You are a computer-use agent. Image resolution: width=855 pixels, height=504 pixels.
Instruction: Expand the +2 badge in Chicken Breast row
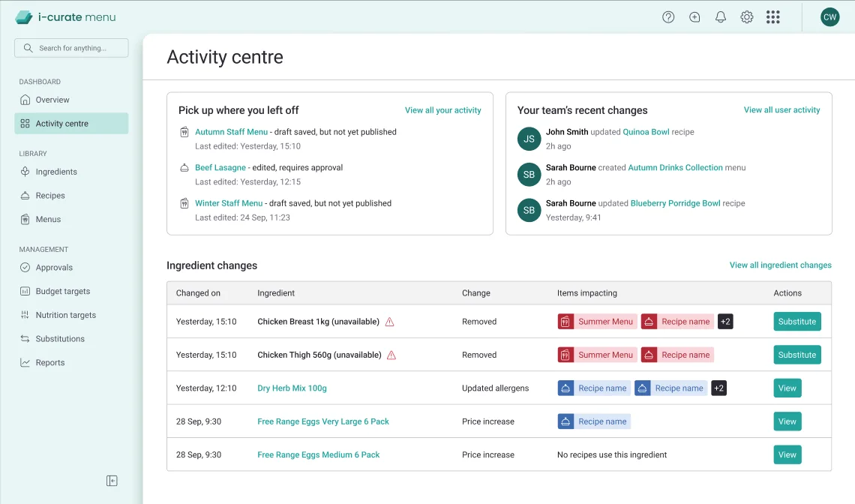point(725,322)
